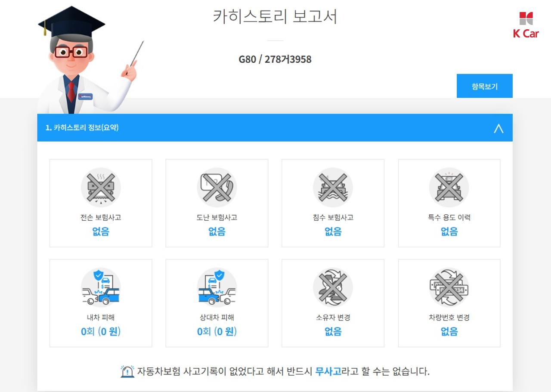
Task: Click the 소유자 변경 crossed icon
Action: coord(333,287)
